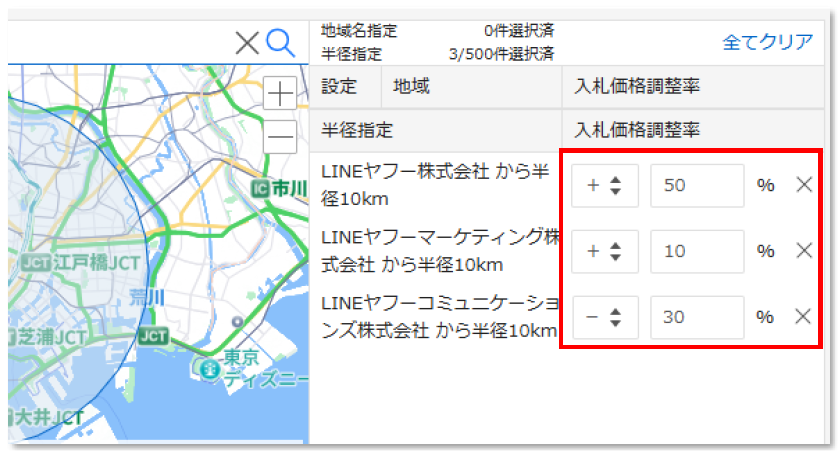Click the grey location pin near Tokyo Bay

[x=237, y=322]
